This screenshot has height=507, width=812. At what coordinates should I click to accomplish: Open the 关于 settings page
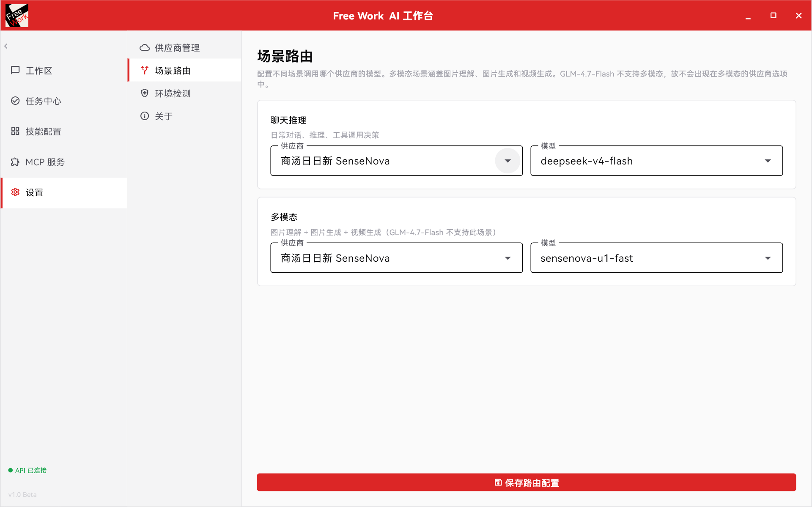(x=184, y=116)
